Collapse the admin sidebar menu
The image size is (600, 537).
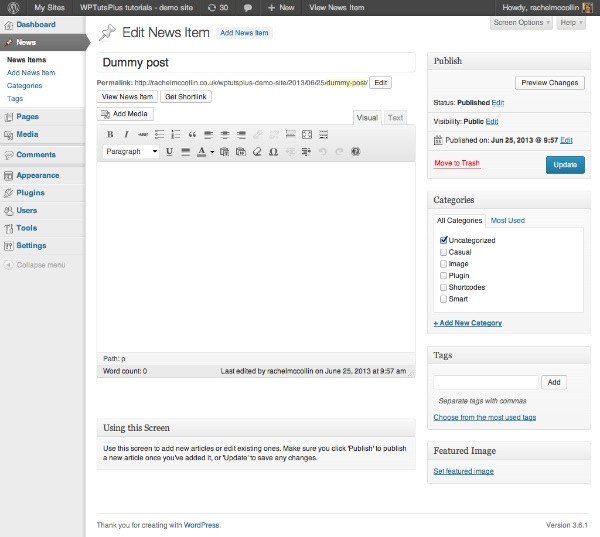pyautogui.click(x=35, y=265)
